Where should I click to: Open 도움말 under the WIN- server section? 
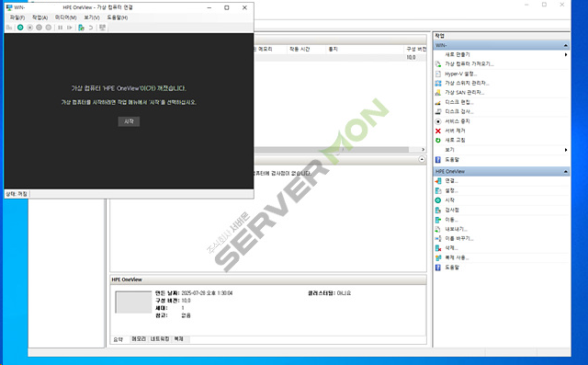tap(452, 159)
